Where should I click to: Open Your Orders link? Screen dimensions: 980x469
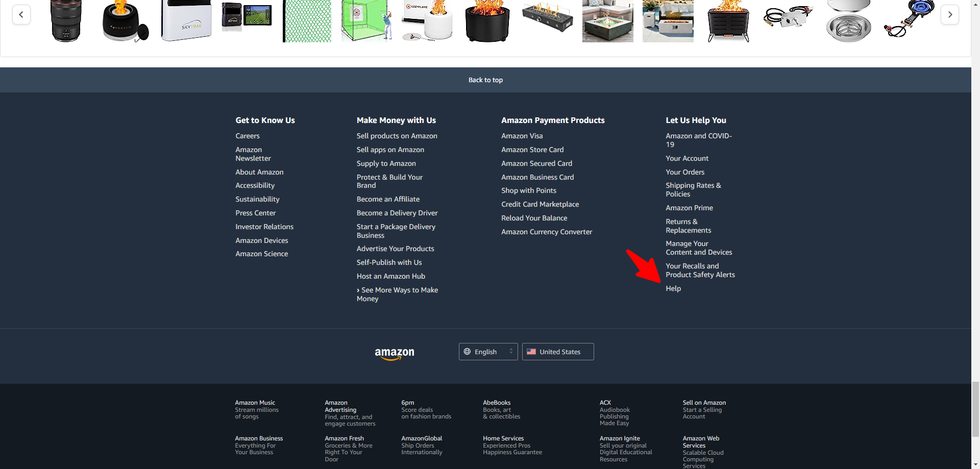685,172
